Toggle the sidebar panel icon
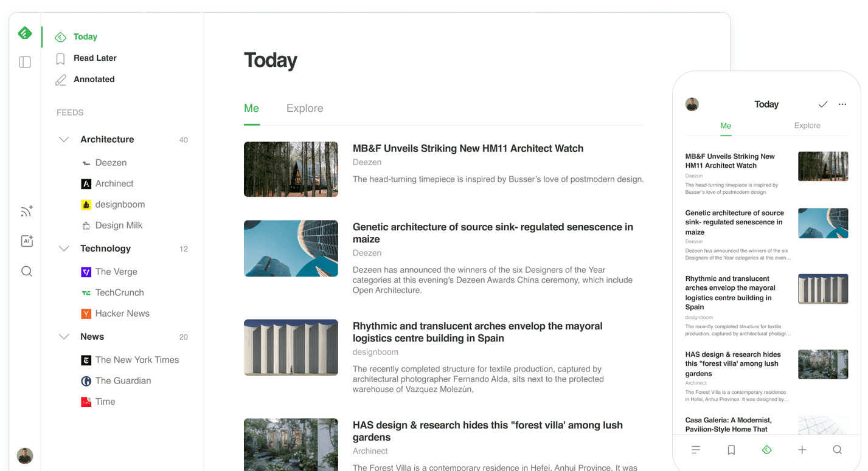This screenshot has height=471, width=868. [x=25, y=62]
